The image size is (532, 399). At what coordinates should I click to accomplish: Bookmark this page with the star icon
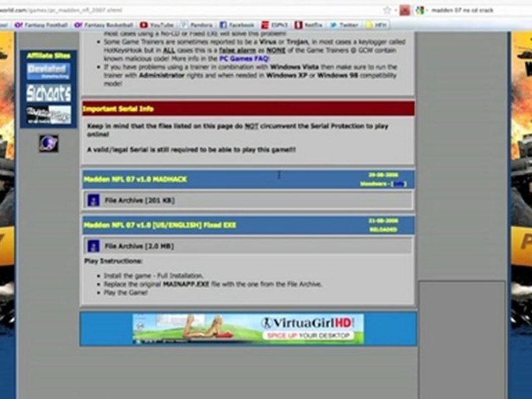point(387,10)
